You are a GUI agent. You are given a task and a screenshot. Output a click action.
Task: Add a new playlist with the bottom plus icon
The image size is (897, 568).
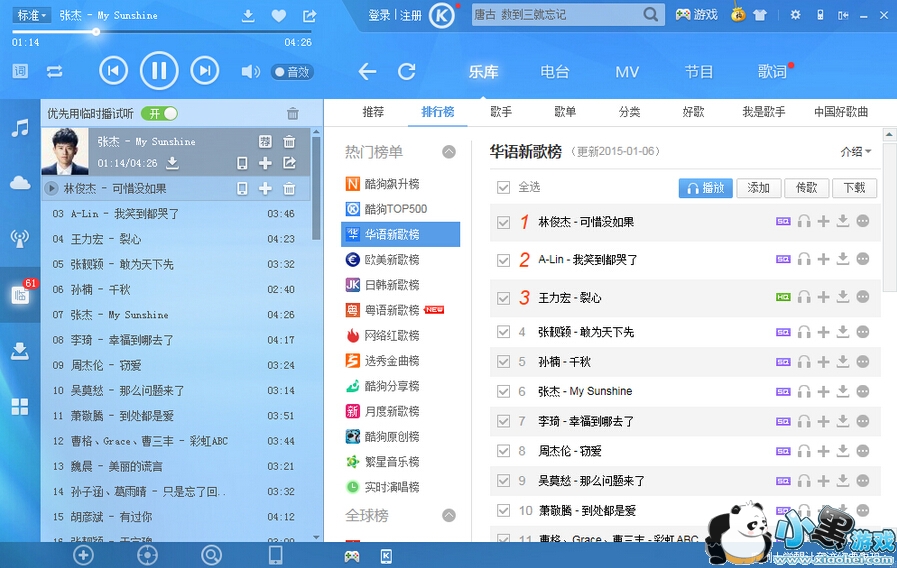pyautogui.click(x=84, y=555)
